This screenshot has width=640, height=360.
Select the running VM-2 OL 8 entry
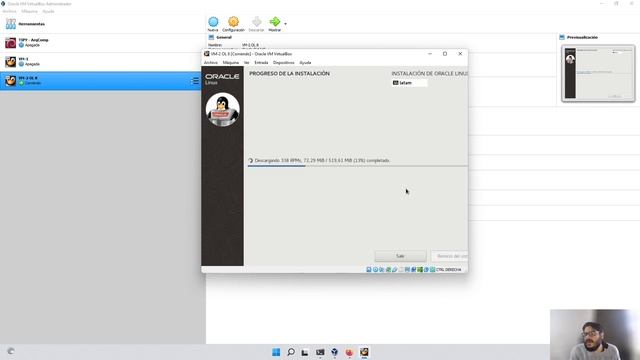[x=102, y=80]
